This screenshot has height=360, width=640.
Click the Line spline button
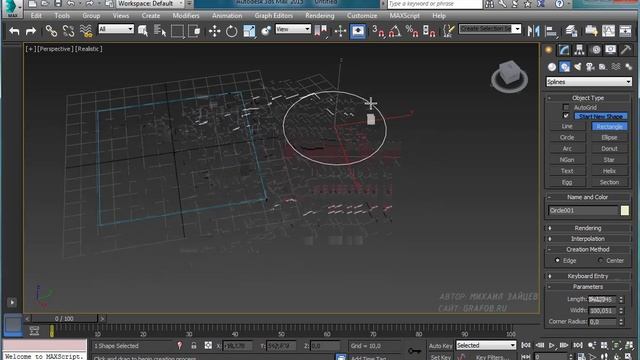(x=567, y=127)
